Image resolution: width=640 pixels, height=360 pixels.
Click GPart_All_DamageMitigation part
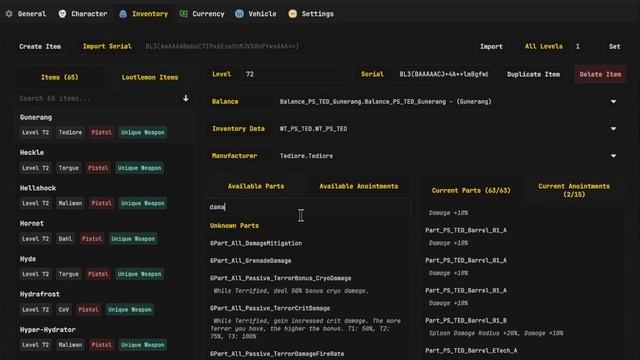(x=256, y=243)
